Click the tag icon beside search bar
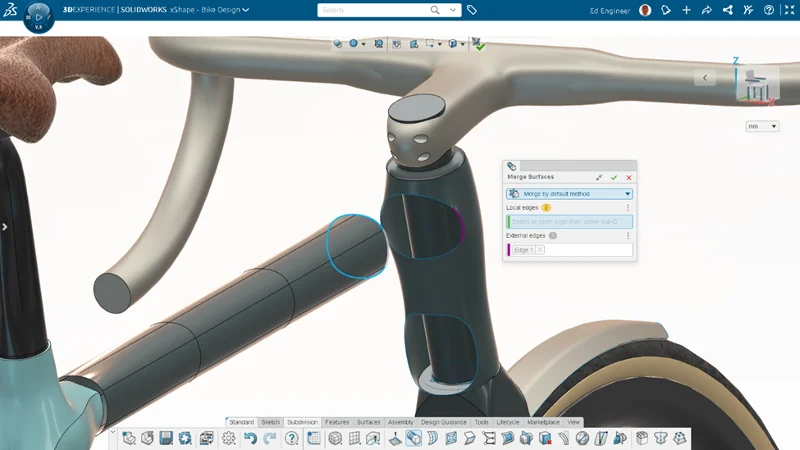Viewport: 800px width, 450px height. click(472, 10)
